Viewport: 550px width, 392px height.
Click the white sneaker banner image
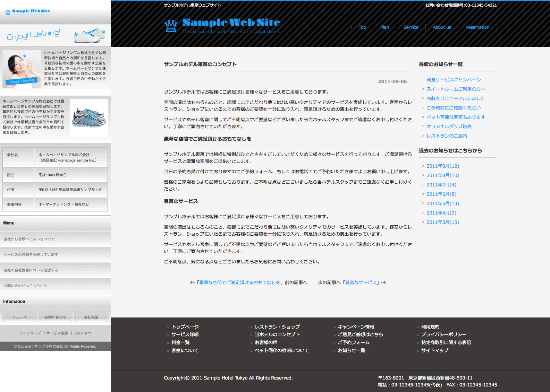[x=90, y=35]
